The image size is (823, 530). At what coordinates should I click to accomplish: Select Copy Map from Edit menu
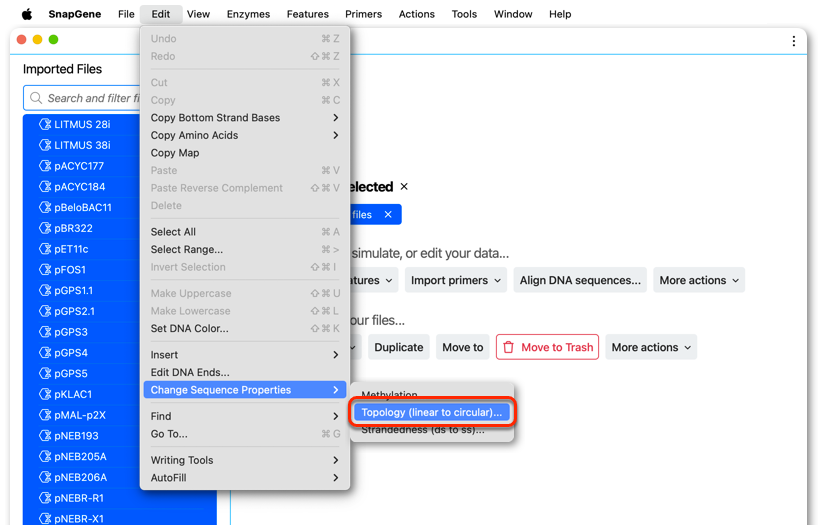coord(245,153)
